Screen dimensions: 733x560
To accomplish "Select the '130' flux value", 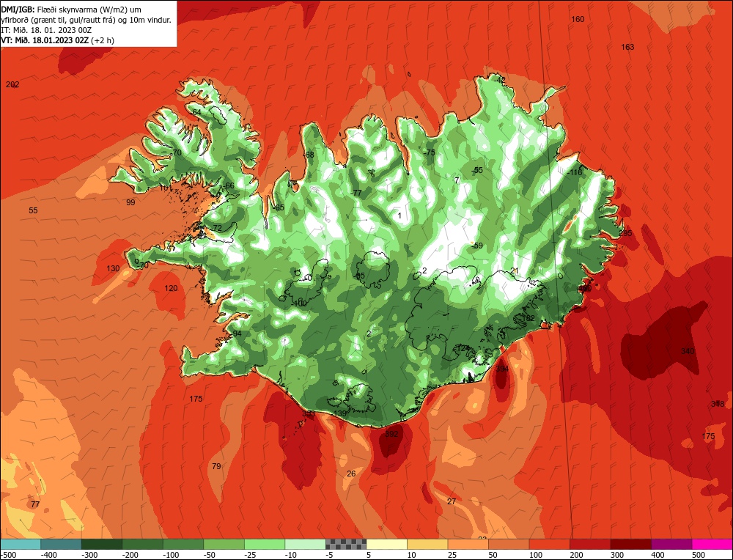I will [x=113, y=268].
